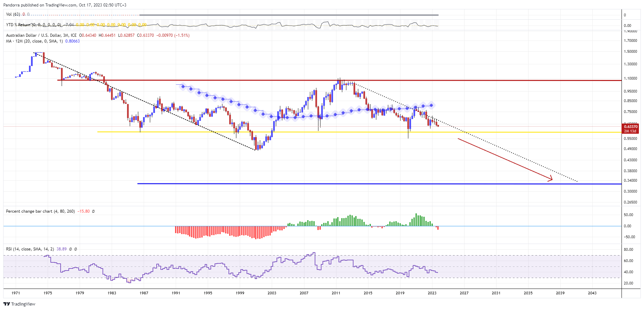Click the grey Vol bar at top
This screenshot has width=644, height=310.
289,15
